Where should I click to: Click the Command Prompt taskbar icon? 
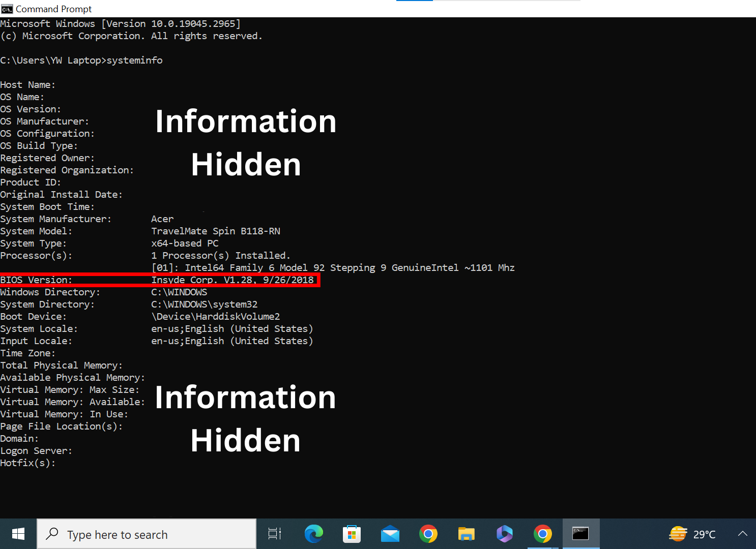(x=580, y=534)
